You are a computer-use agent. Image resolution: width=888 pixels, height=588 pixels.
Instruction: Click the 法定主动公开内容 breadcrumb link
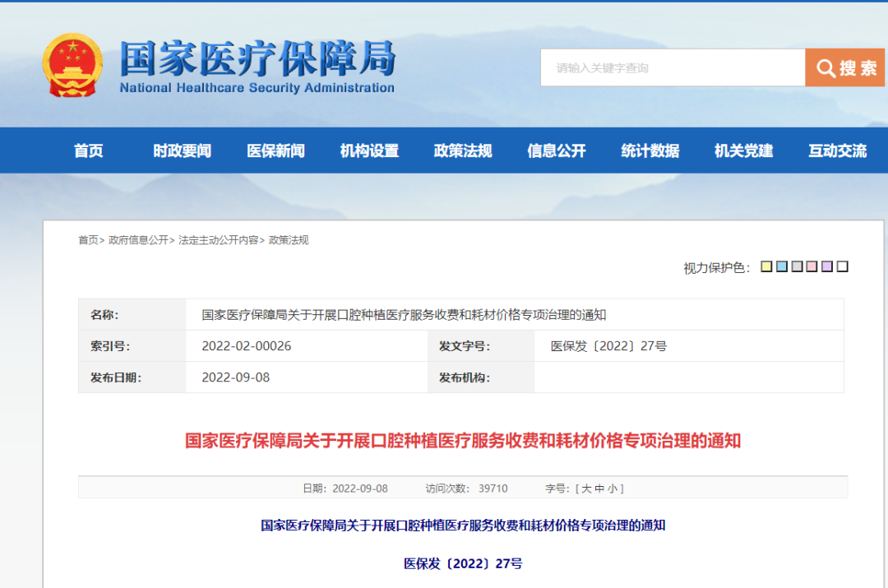(218, 240)
